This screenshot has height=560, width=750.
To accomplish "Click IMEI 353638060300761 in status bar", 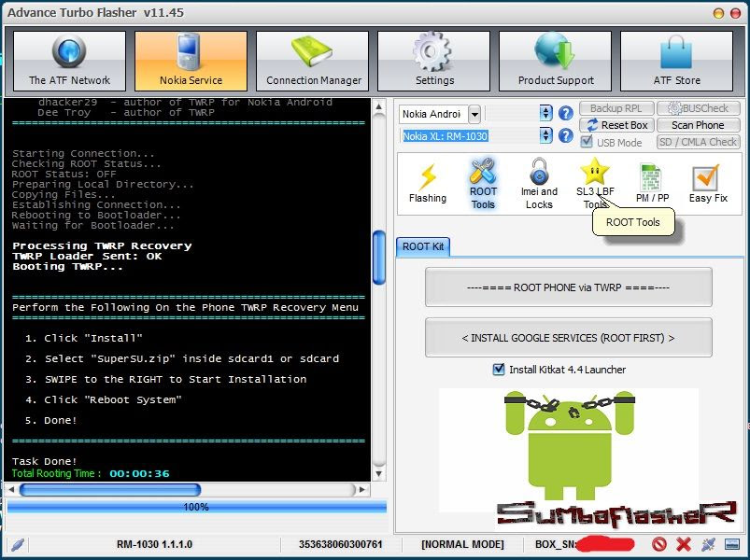I will (x=341, y=544).
